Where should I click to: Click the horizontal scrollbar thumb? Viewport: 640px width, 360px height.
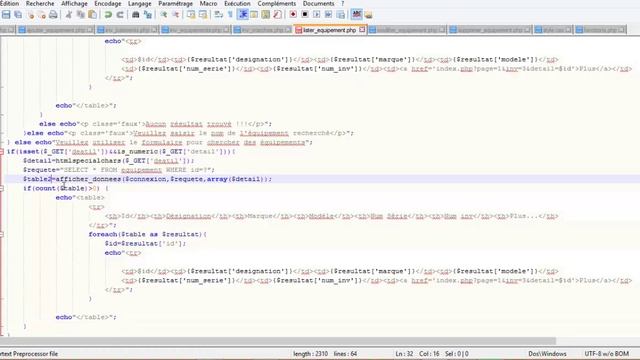pyautogui.click(x=278, y=341)
